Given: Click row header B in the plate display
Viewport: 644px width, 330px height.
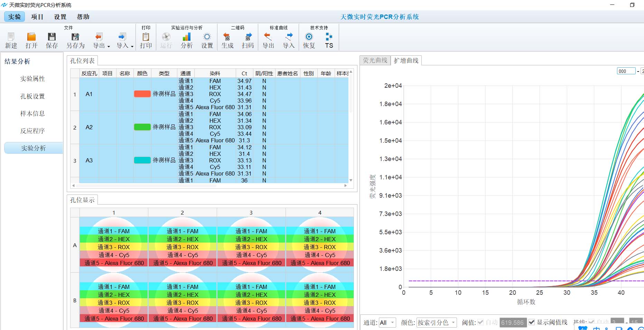Looking at the screenshot, I should point(75,300).
